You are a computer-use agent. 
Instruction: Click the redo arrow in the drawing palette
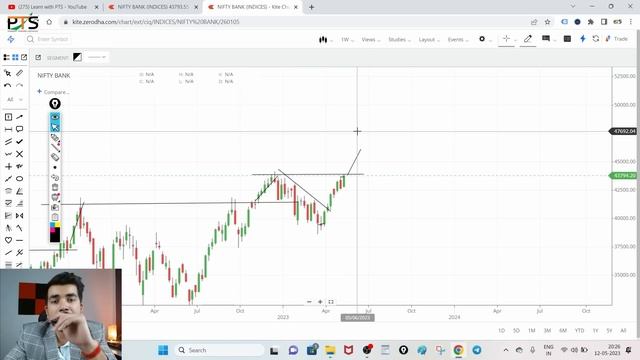pos(19,85)
